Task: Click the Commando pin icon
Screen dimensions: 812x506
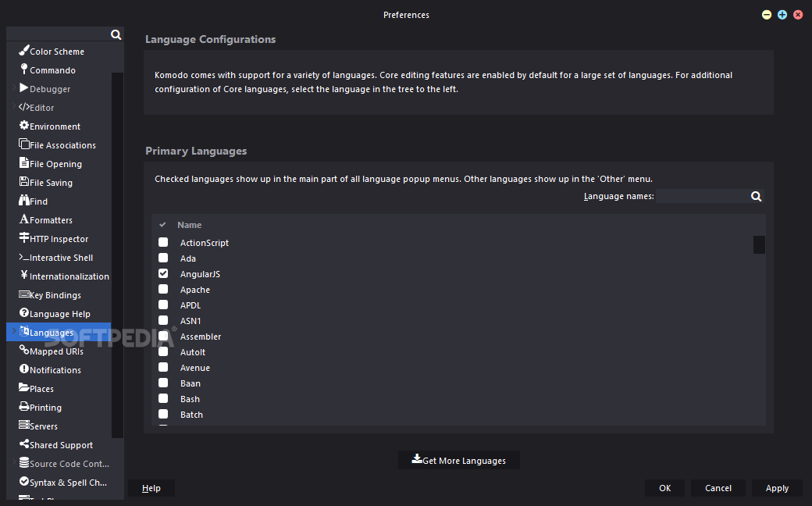Action: (24, 69)
